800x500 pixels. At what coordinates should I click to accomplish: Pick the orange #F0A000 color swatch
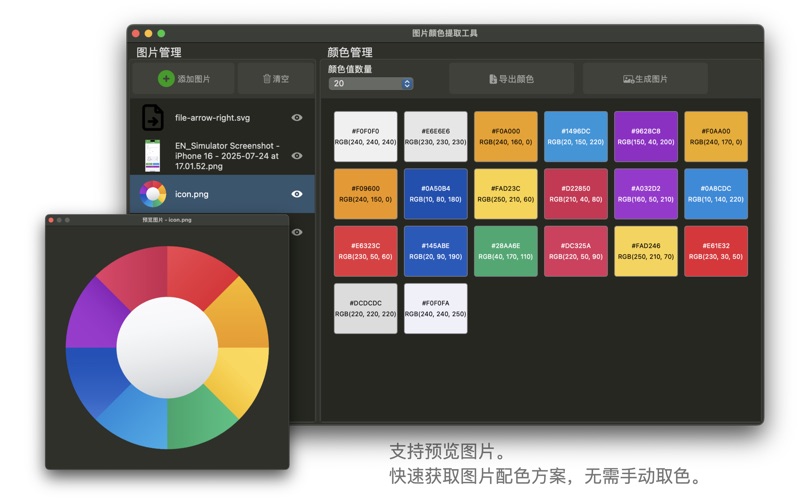[x=505, y=136]
